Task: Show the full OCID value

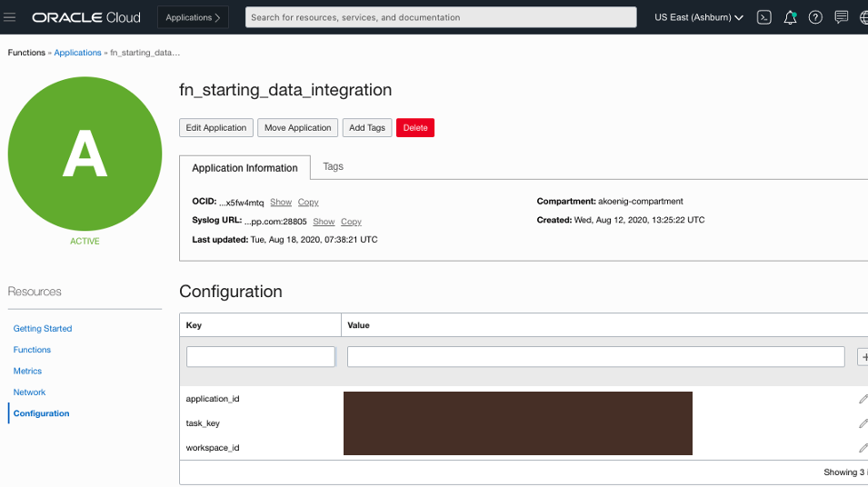Action: (281, 202)
